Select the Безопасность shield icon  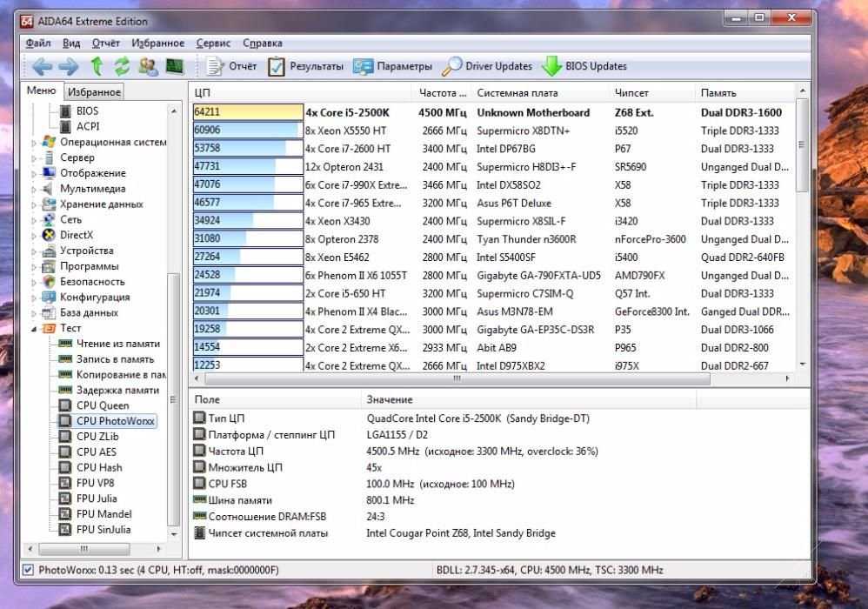[49, 282]
